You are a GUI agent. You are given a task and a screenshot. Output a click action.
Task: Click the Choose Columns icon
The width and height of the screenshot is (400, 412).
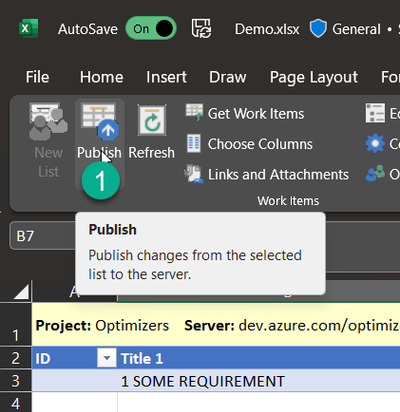tap(194, 143)
